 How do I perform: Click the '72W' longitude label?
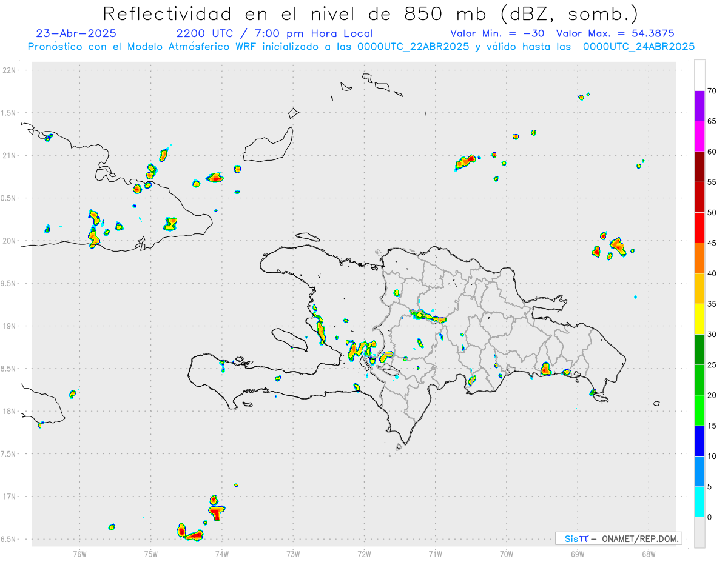pyautogui.click(x=364, y=554)
